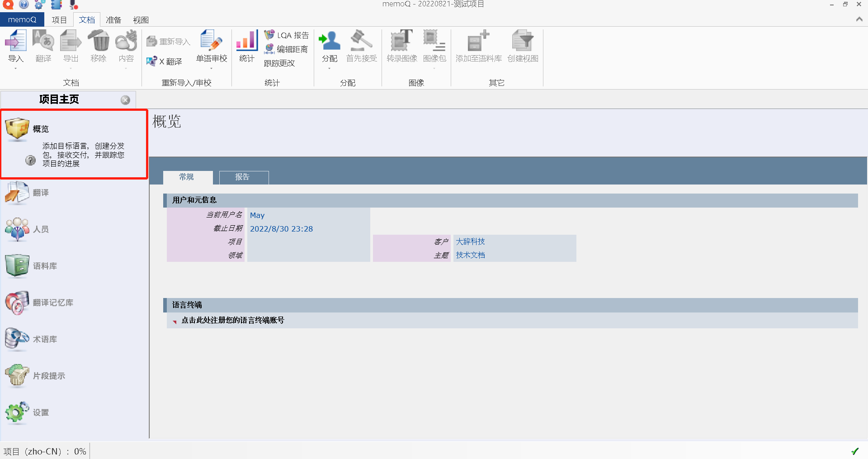Click the empty 项目 field value

[308, 241]
